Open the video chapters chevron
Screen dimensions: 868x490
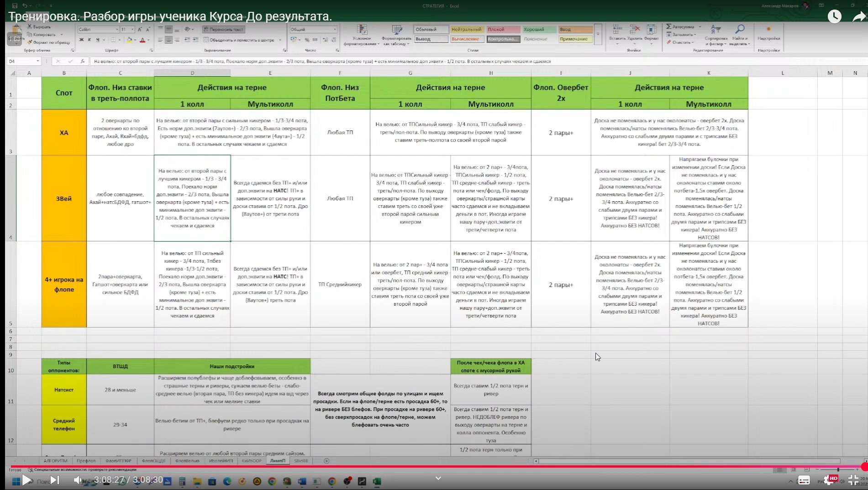pos(438,478)
